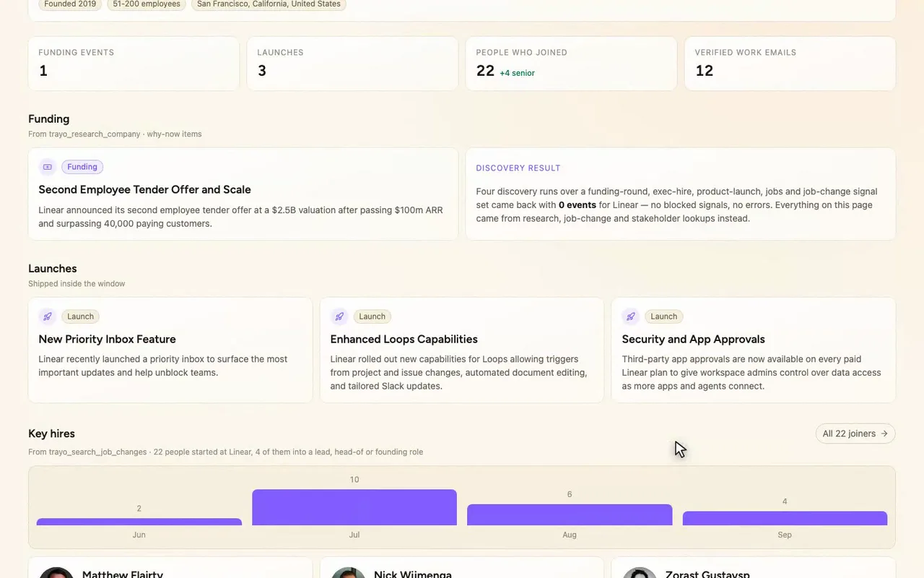Screen dimensions: 924x578
Task: Click the rocket icon on Security and App Approvals card
Action: click(x=631, y=316)
